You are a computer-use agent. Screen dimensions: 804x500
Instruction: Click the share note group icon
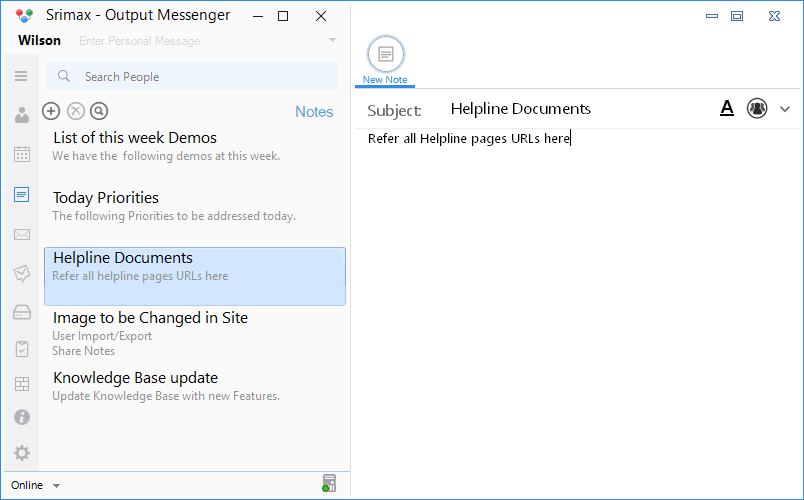tap(757, 108)
